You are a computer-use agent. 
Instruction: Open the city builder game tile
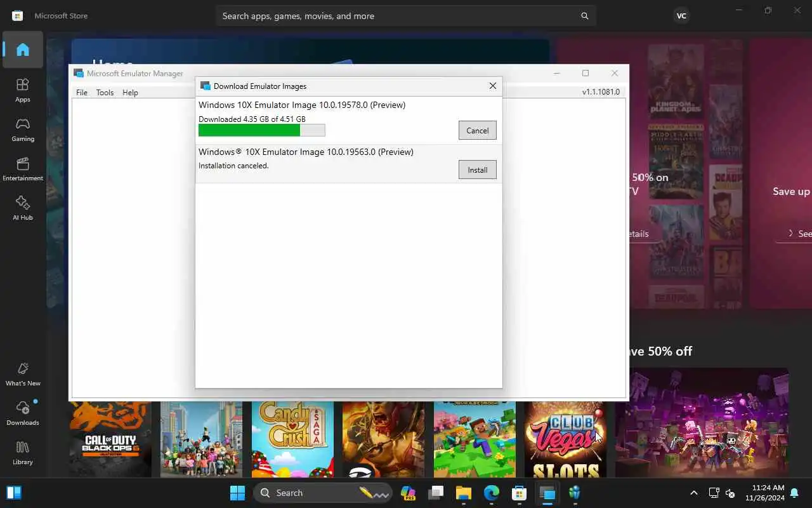201,439
